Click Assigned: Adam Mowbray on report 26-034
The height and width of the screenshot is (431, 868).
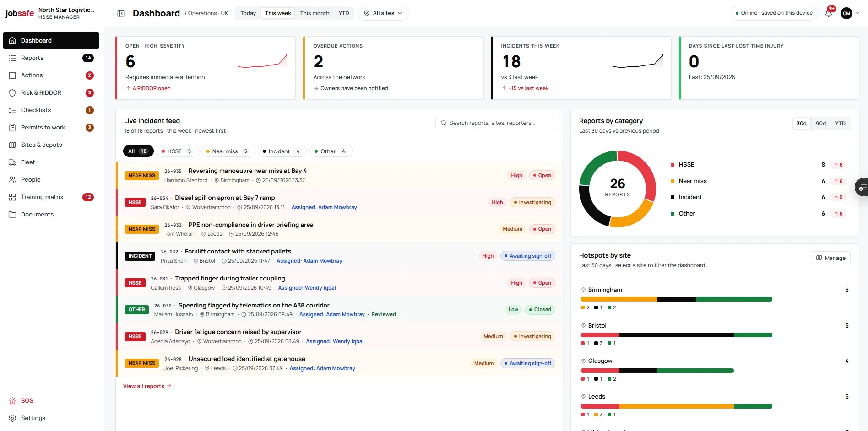coord(324,207)
